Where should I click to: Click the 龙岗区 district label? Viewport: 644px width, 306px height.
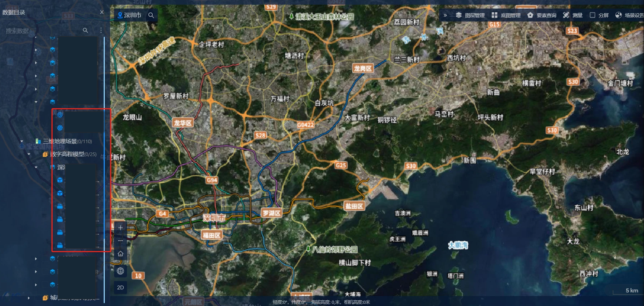click(363, 68)
